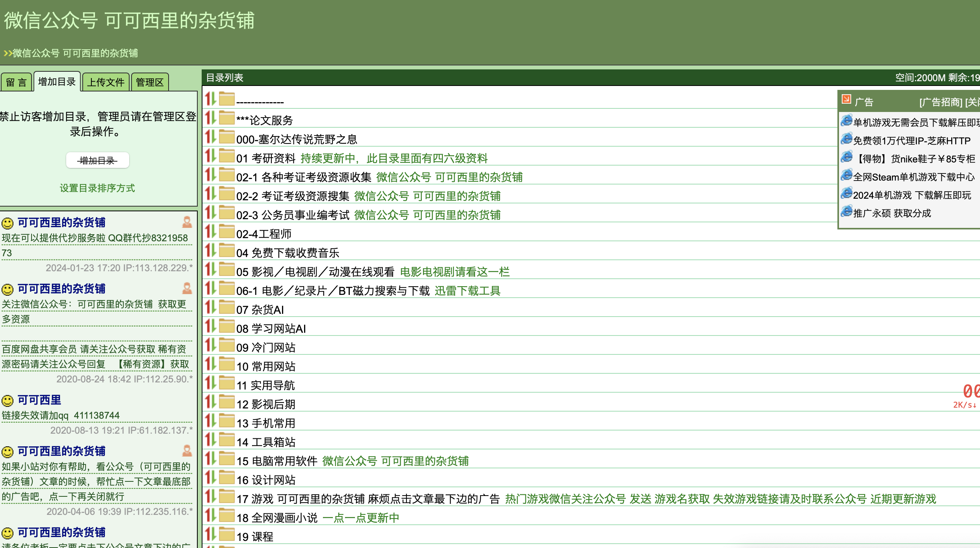Image resolution: width=980 pixels, height=548 pixels.
Task: Select the 增加目录 tab
Action: point(57,82)
